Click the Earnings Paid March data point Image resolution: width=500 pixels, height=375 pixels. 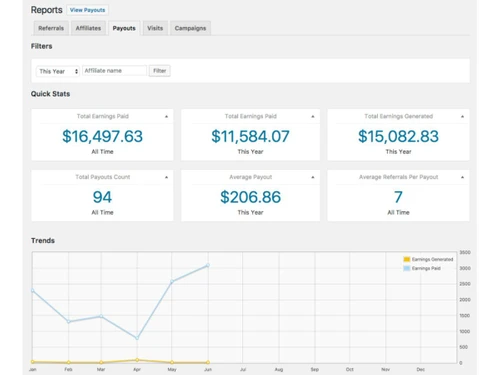point(101,316)
